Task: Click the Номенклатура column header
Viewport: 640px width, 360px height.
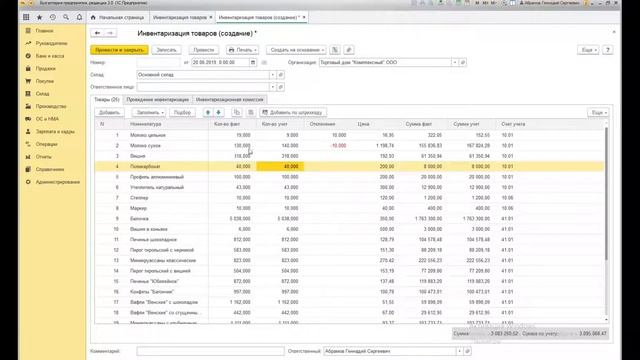Action: (167, 124)
